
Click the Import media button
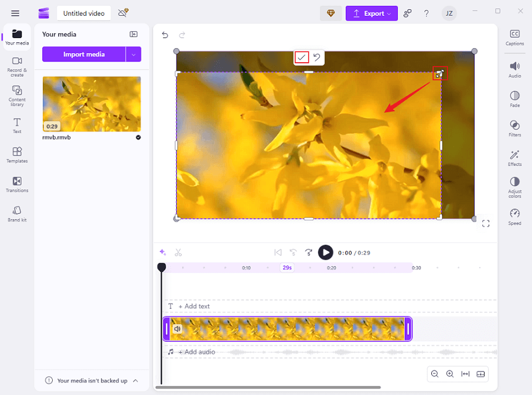[x=84, y=54]
